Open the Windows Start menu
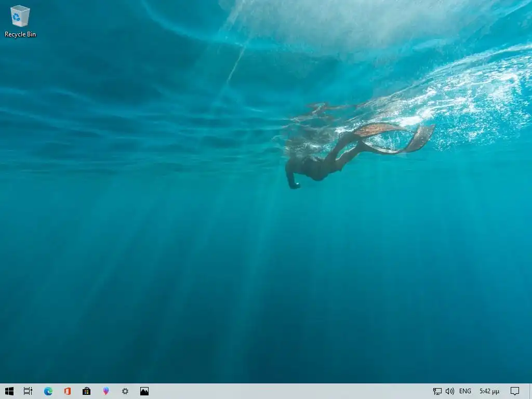This screenshot has width=532, height=399. click(x=9, y=391)
